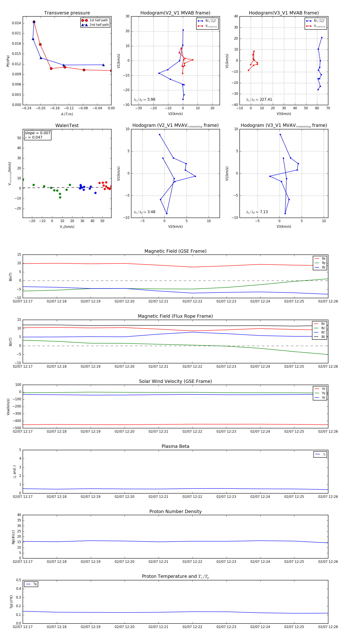Click the 'Np(#/cc)' y-axis label
The image size is (351, 644).
[13, 537]
